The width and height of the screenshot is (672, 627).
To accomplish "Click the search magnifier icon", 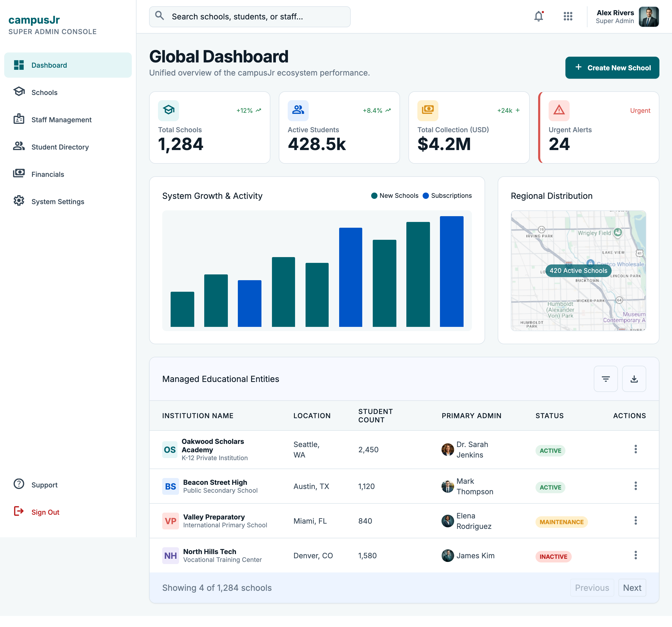I will coord(160,15).
